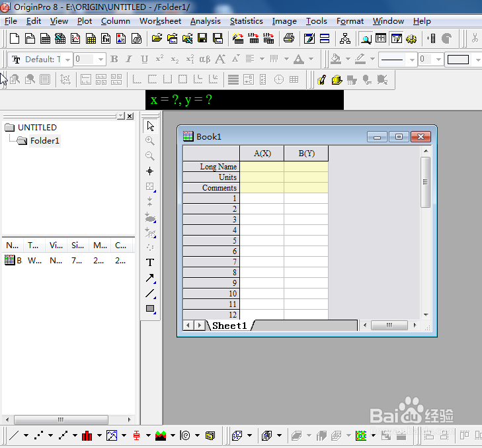Image resolution: width=482 pixels, height=448 pixels.
Task: Click the New Folder toolbar icon
Action: pyautogui.click(x=30, y=38)
